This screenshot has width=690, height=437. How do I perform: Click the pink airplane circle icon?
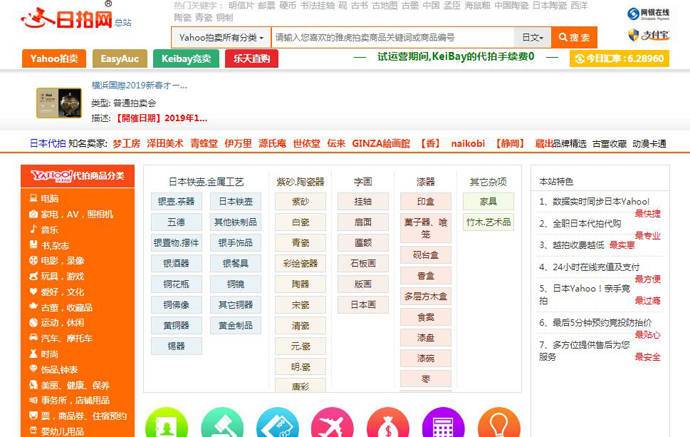pyautogui.click(x=332, y=423)
